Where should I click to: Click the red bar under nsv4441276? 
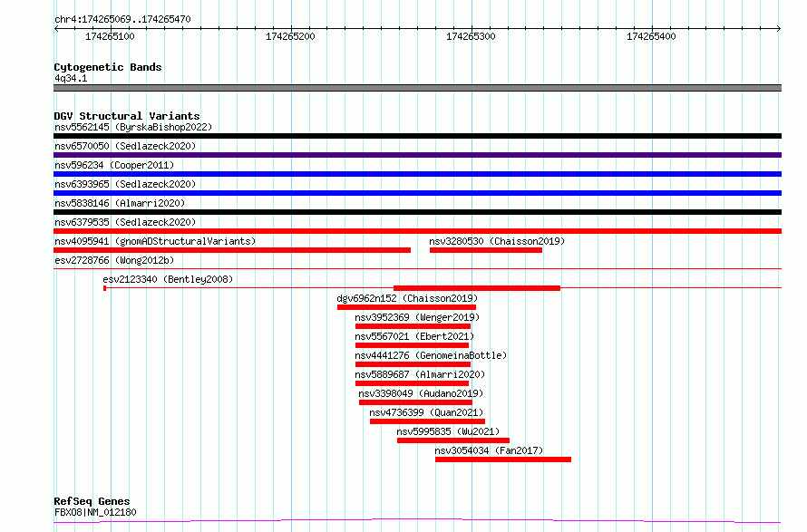[413, 364]
